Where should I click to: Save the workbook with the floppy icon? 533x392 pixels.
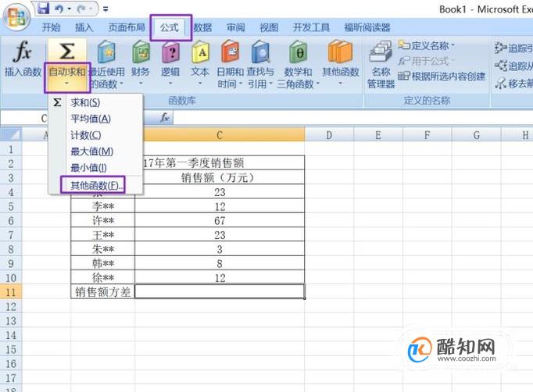pyautogui.click(x=44, y=9)
